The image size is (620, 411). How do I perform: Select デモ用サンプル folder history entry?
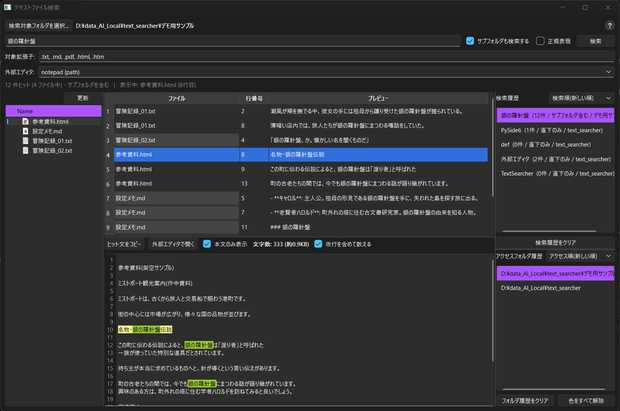pos(555,273)
